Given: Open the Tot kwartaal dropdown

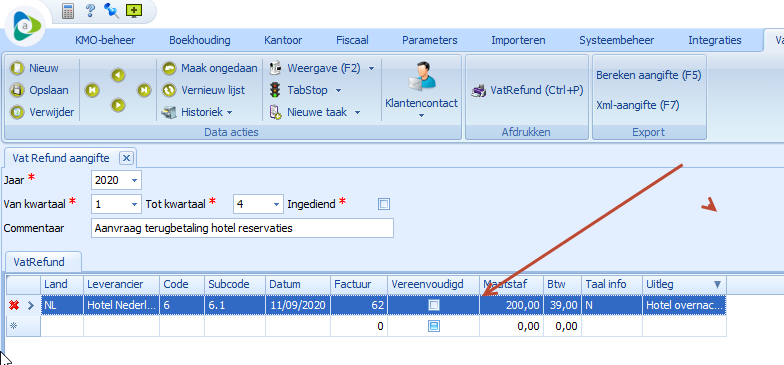Looking at the screenshot, I should (276, 204).
